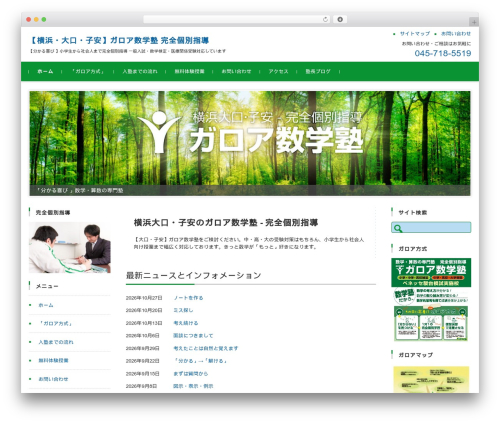This screenshot has width=500, height=423.
Task: Click the tutoring photo under 完全個別指導
Action: pyautogui.click(x=70, y=248)
